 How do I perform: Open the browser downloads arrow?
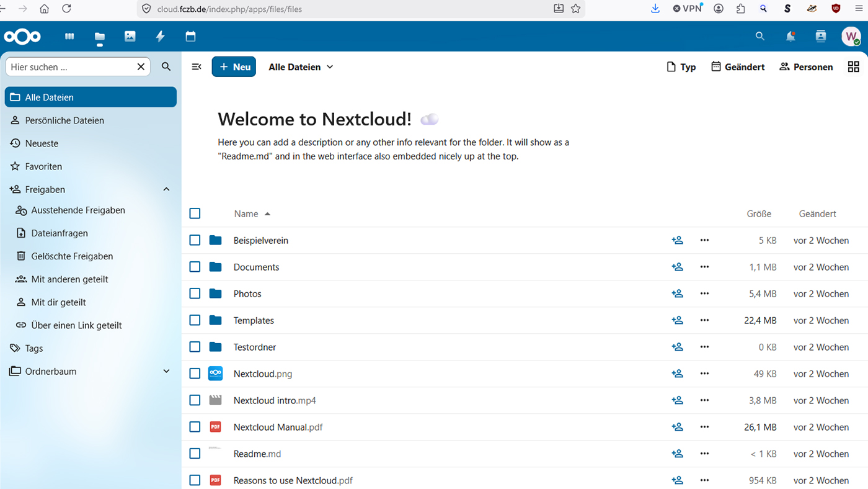coord(655,9)
